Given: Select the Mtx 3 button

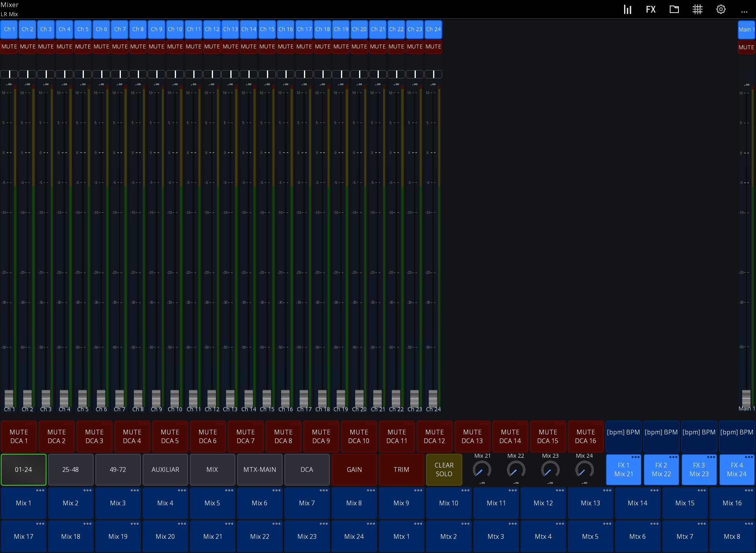Looking at the screenshot, I should click(x=496, y=536).
